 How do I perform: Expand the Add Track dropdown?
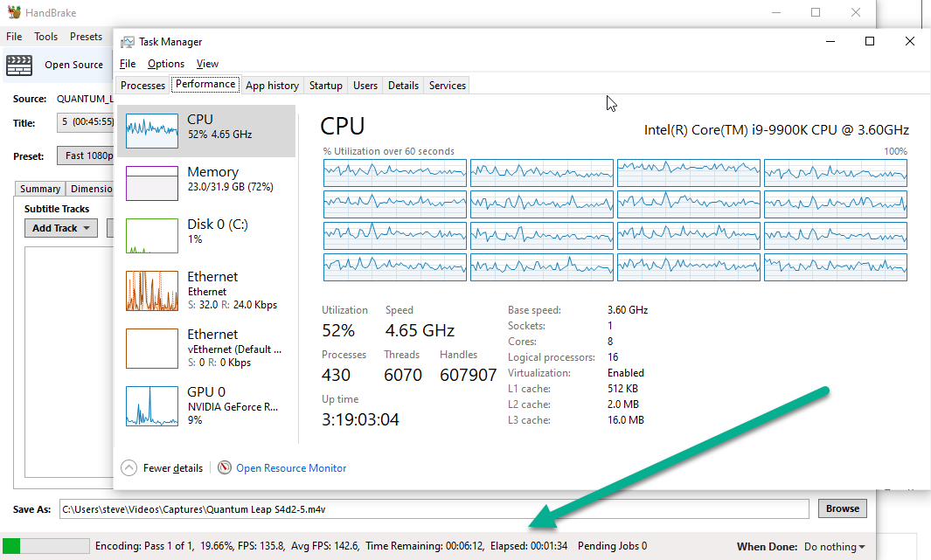[x=61, y=228]
